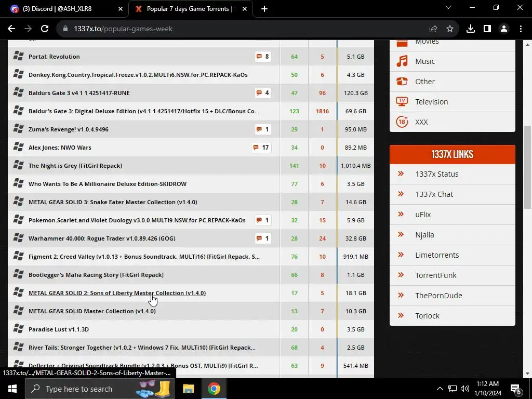Click the Movies clapperboard icon
Viewport: 532px width, 399px height.
tap(402, 43)
